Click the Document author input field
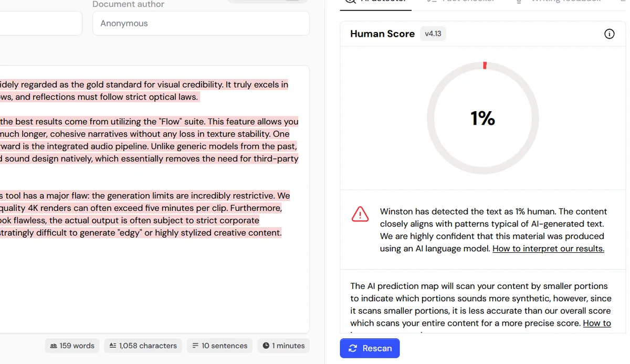630x364 pixels. [x=201, y=24]
